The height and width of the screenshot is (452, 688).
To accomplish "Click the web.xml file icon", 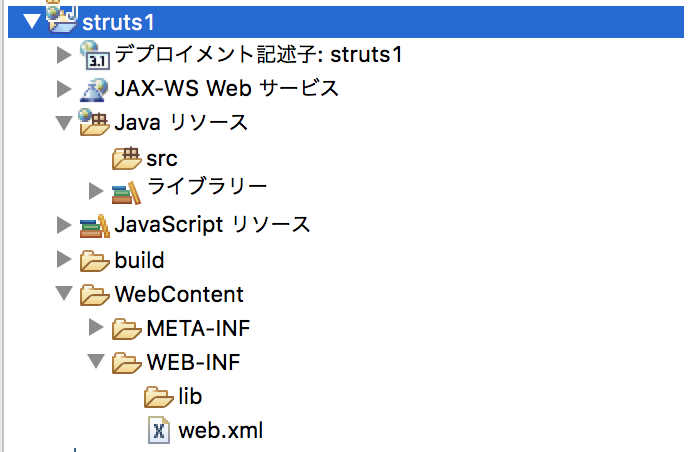I will click(159, 431).
